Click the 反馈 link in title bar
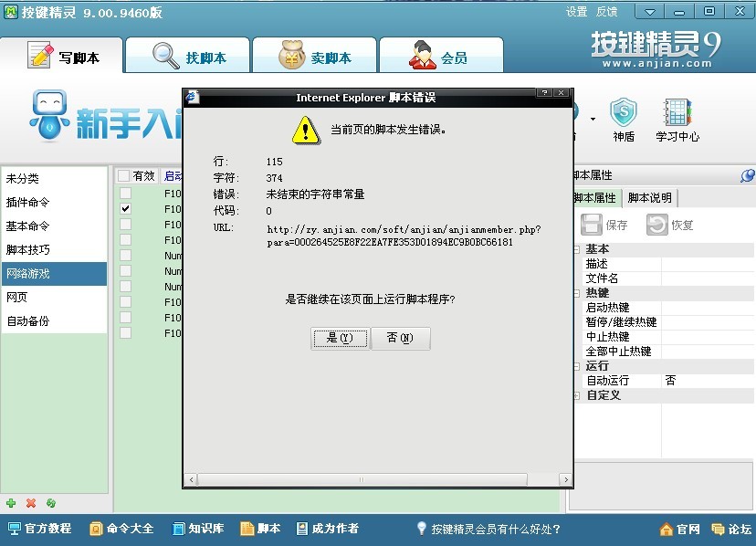 coord(606,11)
